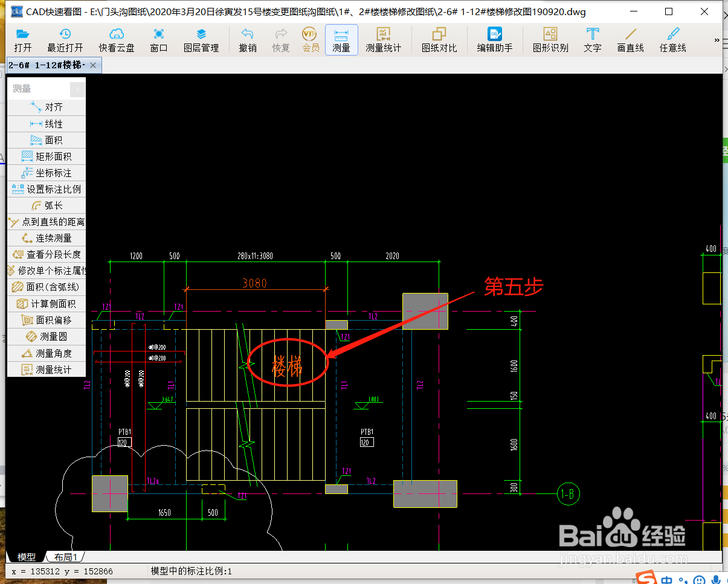Close the 测量 side panel

77,89
